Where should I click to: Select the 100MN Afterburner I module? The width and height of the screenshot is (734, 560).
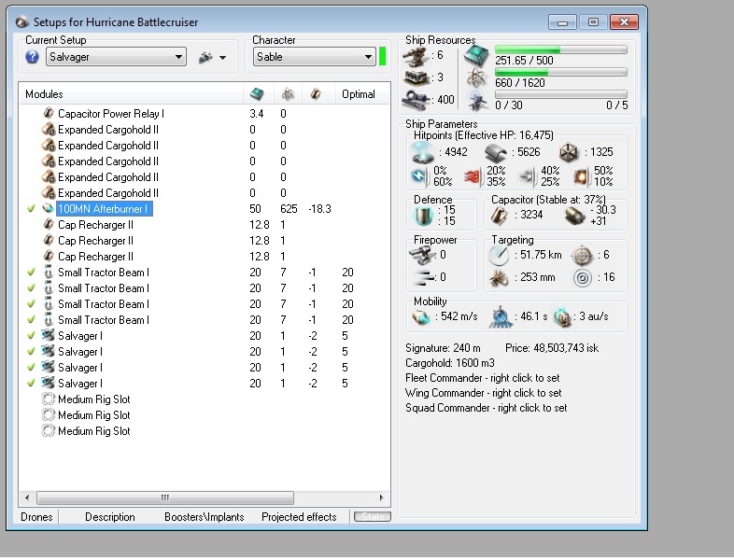[104, 209]
